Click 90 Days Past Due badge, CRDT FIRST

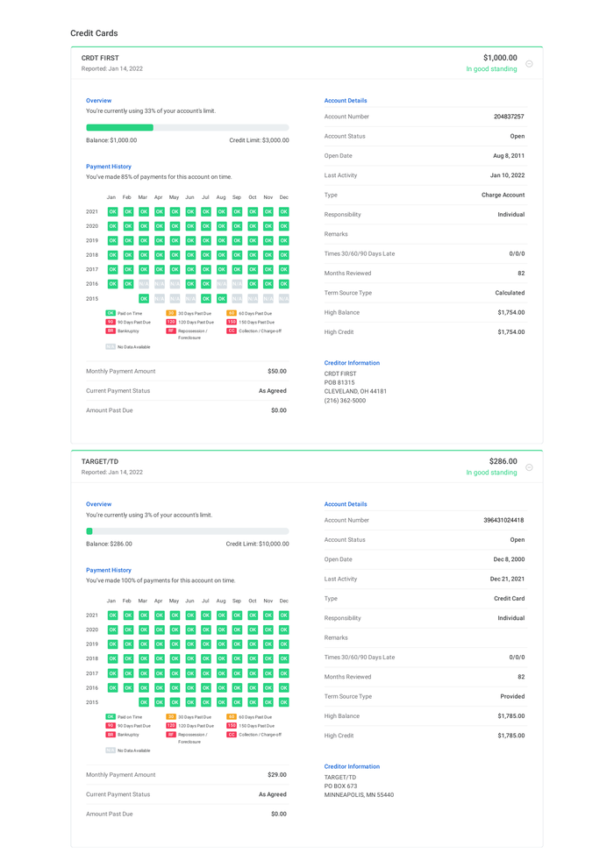pos(111,322)
